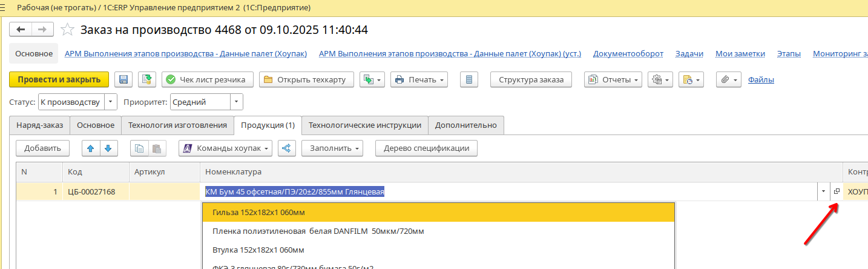Click the copy rows icon
Image resolution: width=868 pixels, height=269 pixels.
click(x=139, y=148)
